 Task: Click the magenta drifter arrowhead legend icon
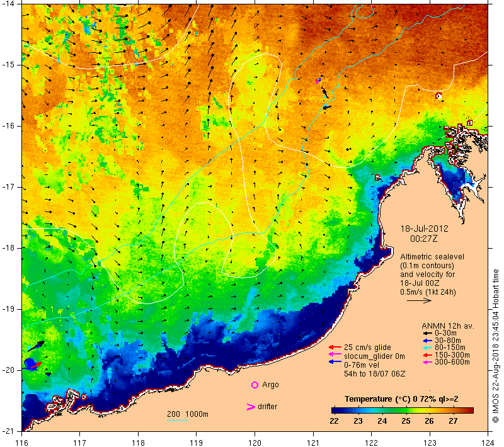[x=251, y=407]
